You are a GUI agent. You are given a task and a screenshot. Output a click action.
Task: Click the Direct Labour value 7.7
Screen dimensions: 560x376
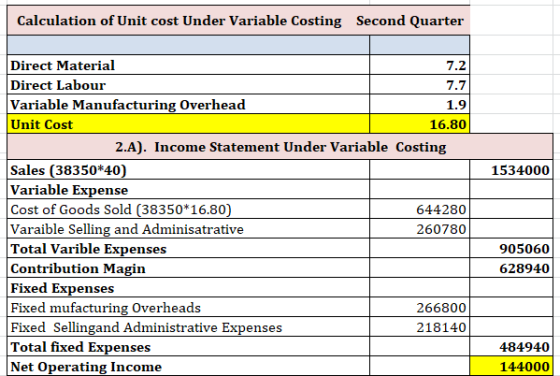tap(420, 85)
